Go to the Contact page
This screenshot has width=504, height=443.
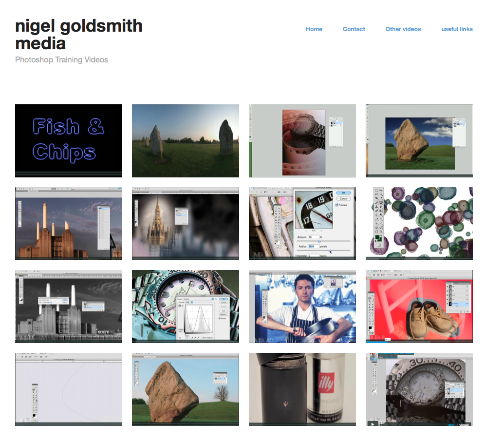point(354,29)
